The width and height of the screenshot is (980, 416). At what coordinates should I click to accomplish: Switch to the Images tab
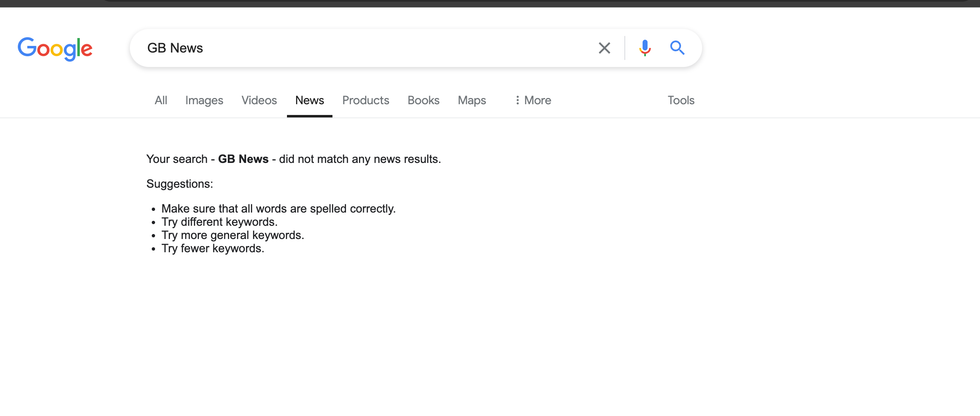point(204,101)
